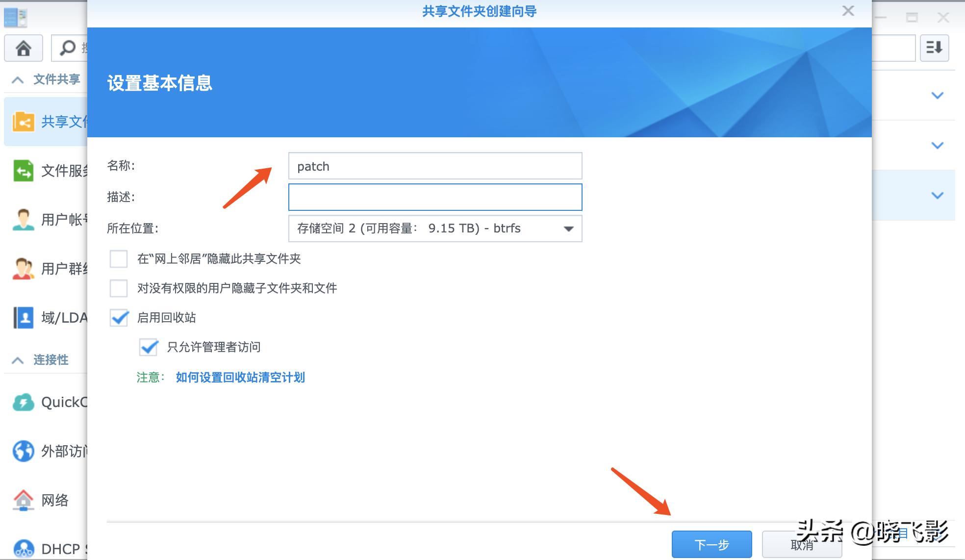Click the 下一步 button
This screenshot has width=965, height=560.
pos(711,544)
